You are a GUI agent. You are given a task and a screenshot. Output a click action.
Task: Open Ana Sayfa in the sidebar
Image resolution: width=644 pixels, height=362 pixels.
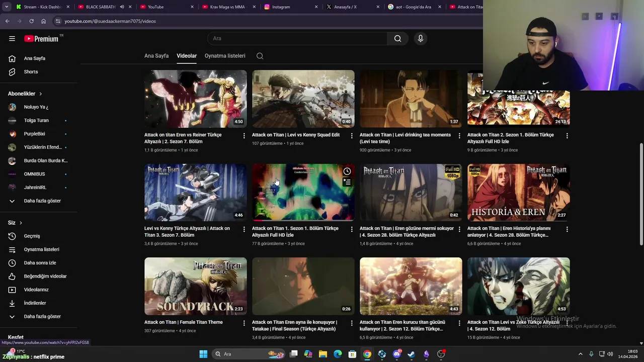(x=39, y=58)
